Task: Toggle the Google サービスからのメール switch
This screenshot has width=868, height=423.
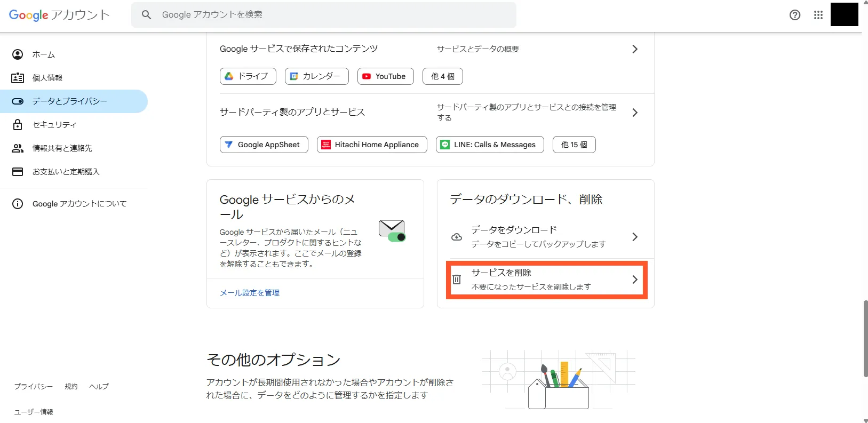Action: pos(396,237)
